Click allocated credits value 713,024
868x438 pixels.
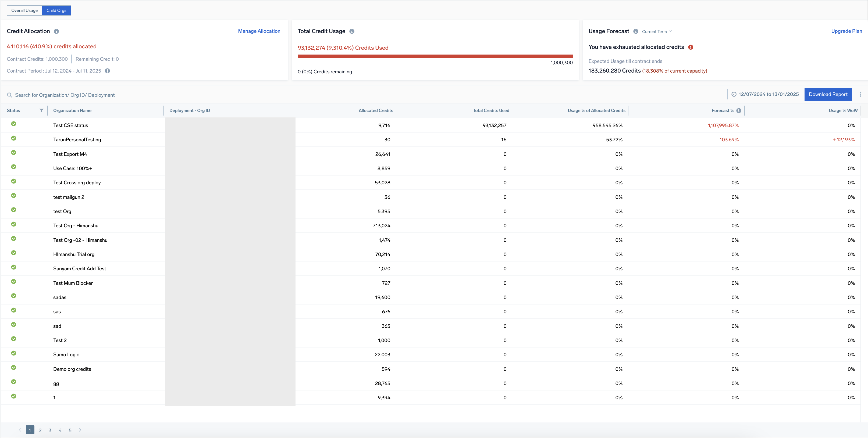point(382,225)
